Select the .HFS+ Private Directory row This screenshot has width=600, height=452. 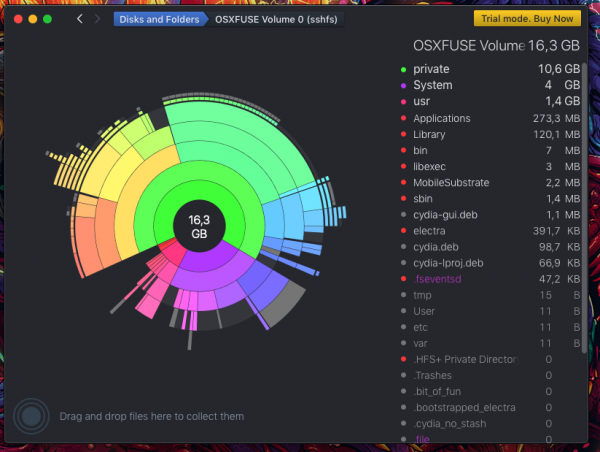click(x=490, y=359)
